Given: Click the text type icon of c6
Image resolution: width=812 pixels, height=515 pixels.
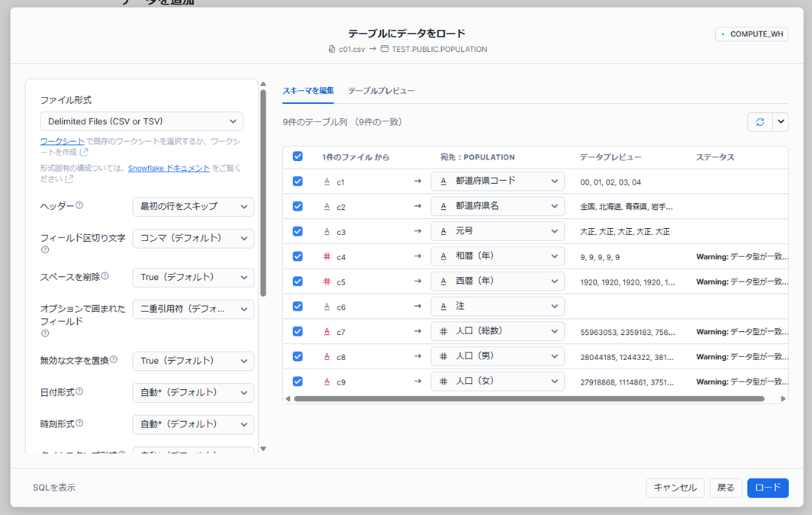Looking at the screenshot, I should [327, 307].
